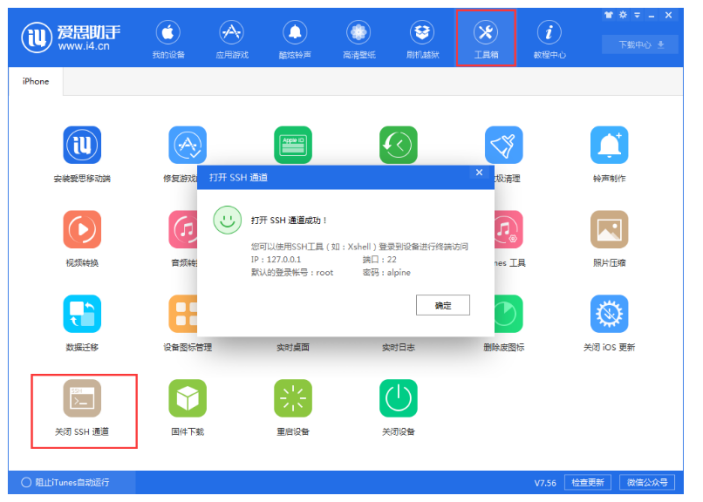Click the 微信公众号 button

tap(647, 482)
